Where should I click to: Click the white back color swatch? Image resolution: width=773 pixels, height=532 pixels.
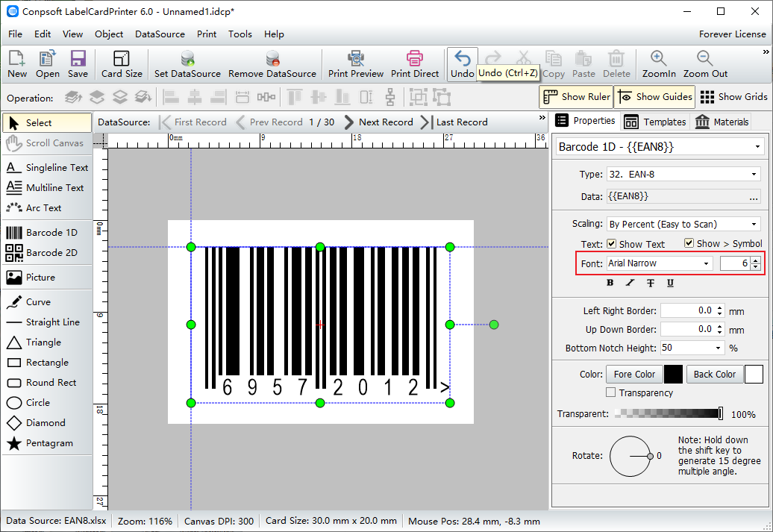pyautogui.click(x=754, y=375)
